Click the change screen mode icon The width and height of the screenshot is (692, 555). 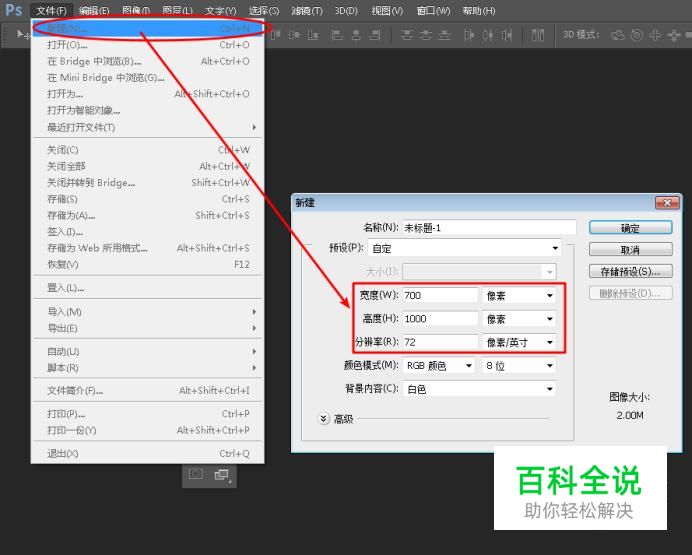[222, 475]
